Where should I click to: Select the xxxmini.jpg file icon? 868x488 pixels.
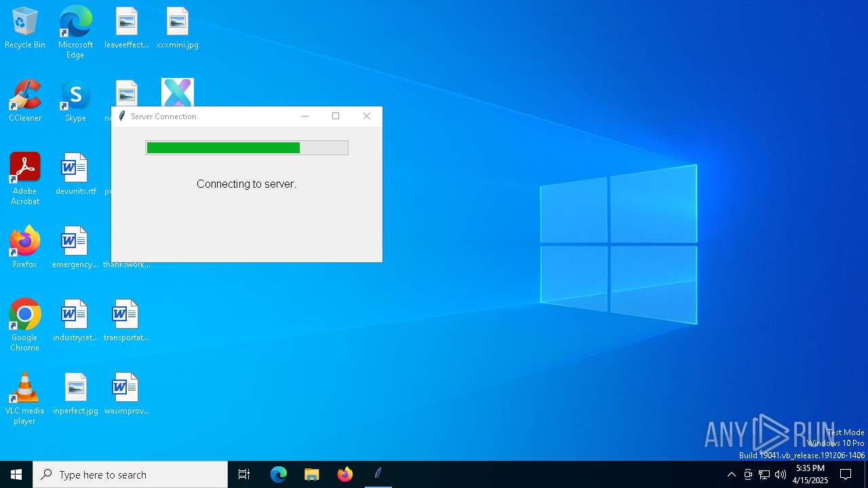(x=177, y=28)
